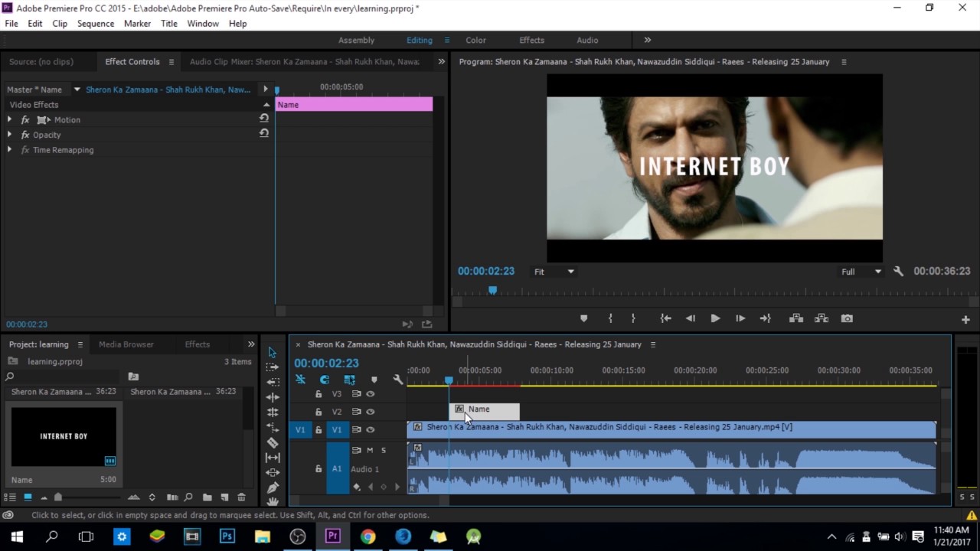The width and height of the screenshot is (980, 551).
Task: Mute the Audio 1 track
Action: [370, 450]
